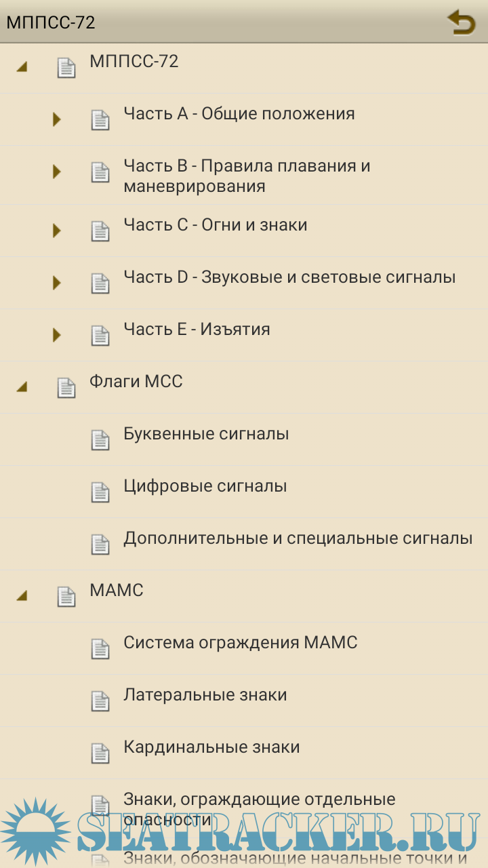Expand Часть E - Изъятия

(57, 335)
